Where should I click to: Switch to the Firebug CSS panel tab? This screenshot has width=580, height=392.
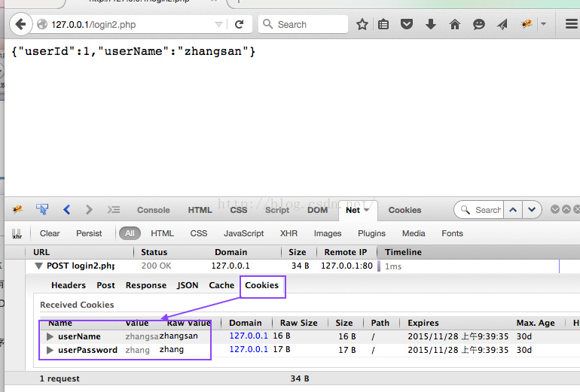[239, 210]
